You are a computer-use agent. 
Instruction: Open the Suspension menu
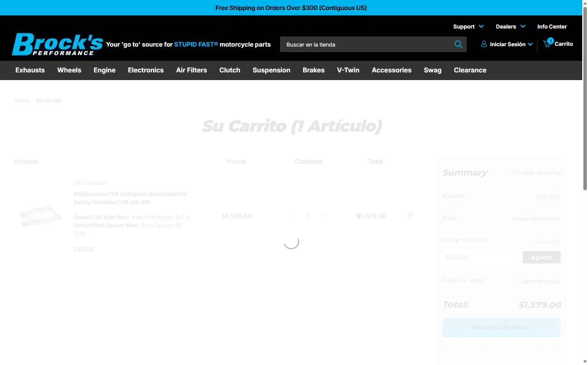tap(271, 70)
